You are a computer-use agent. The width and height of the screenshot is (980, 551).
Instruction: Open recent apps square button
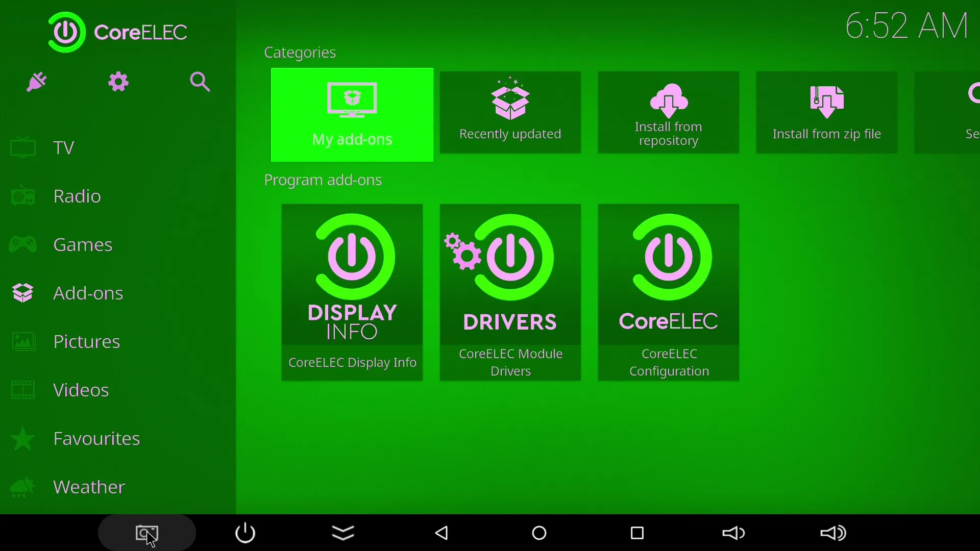638,534
